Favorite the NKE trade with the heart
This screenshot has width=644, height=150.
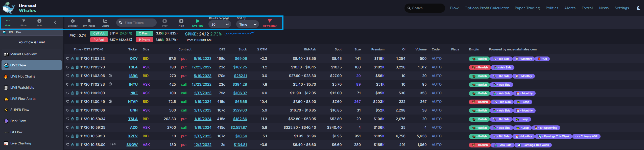point(68,93)
